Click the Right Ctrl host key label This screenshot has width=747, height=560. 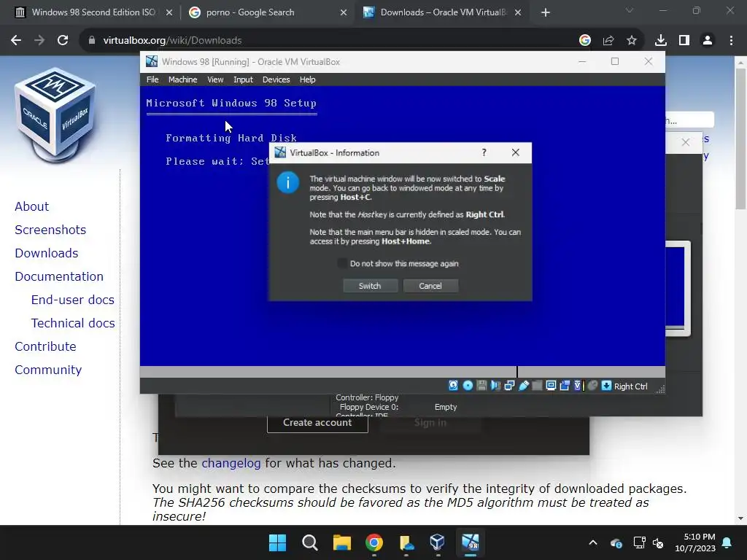point(630,386)
